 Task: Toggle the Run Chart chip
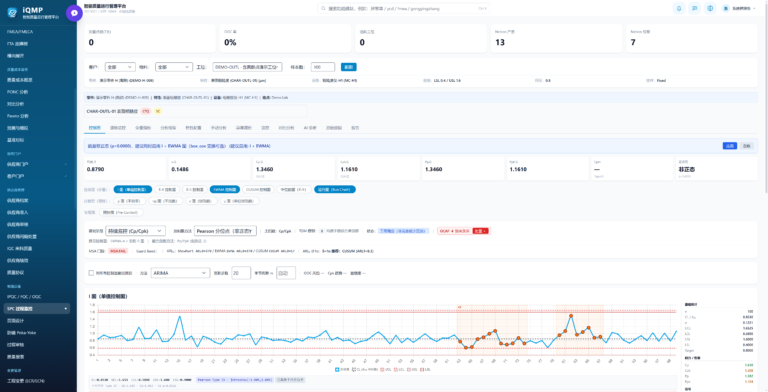tap(335, 189)
